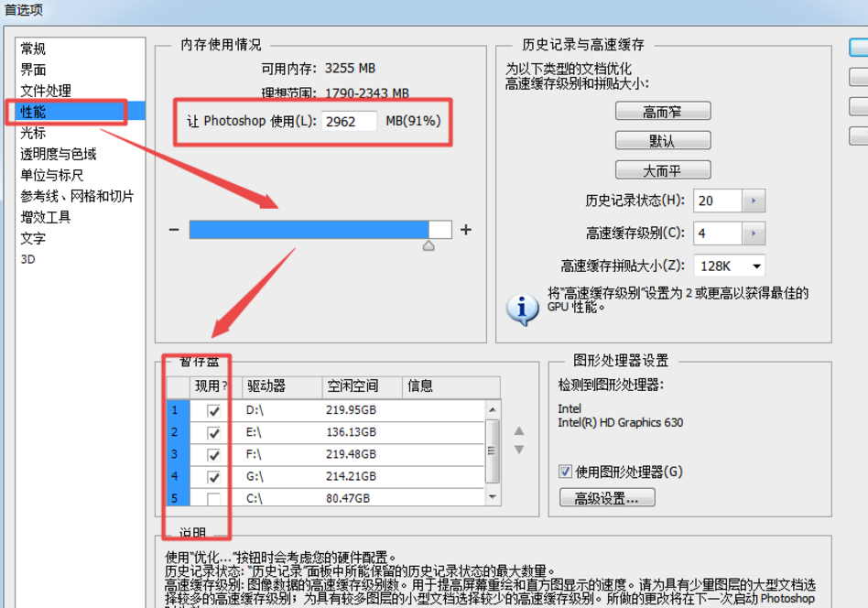868x608 pixels.
Task: Click the 高速缓存级别 value field
Action: [718, 233]
